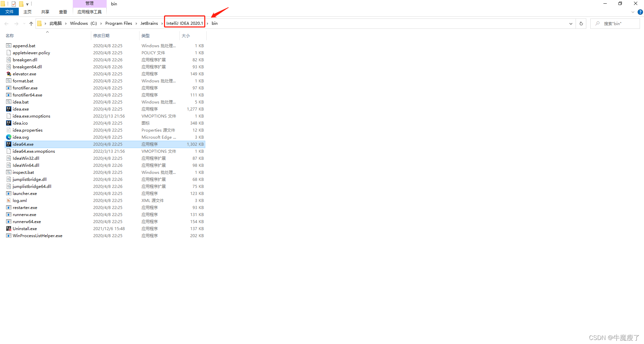Go up one folder level
Viewport: 644px width, 344px height.
click(x=31, y=23)
